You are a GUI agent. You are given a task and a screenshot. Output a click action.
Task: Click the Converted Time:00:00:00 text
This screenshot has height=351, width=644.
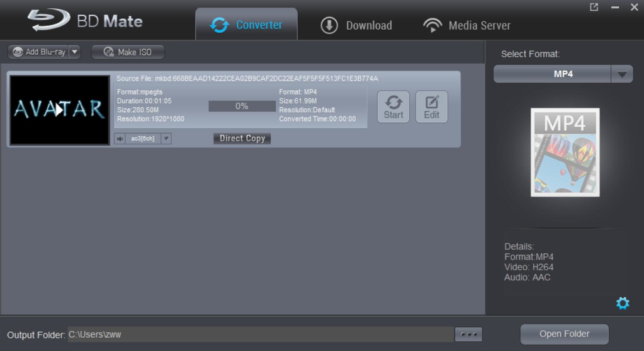317,119
